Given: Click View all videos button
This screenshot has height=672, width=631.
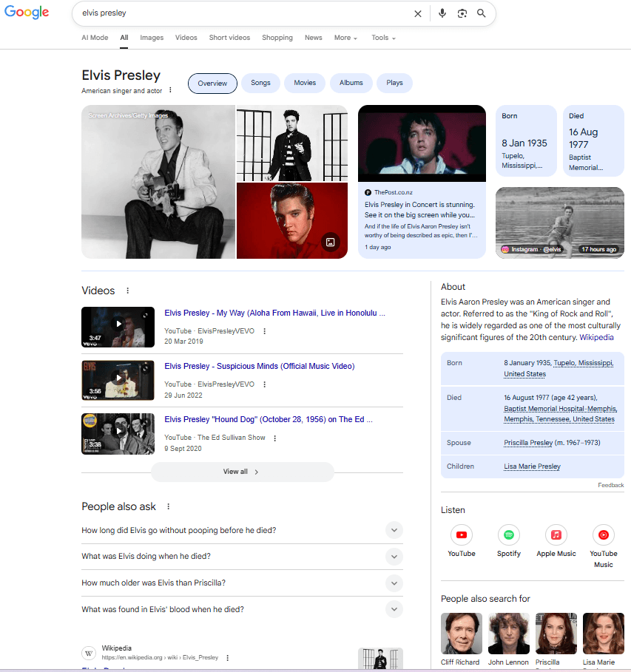Looking at the screenshot, I should 243,472.
